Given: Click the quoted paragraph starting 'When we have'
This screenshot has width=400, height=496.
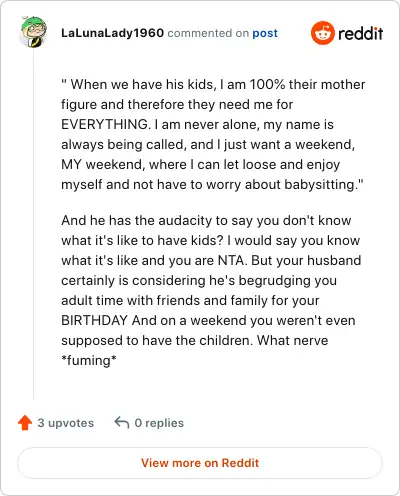Looking at the screenshot, I should point(213,134).
